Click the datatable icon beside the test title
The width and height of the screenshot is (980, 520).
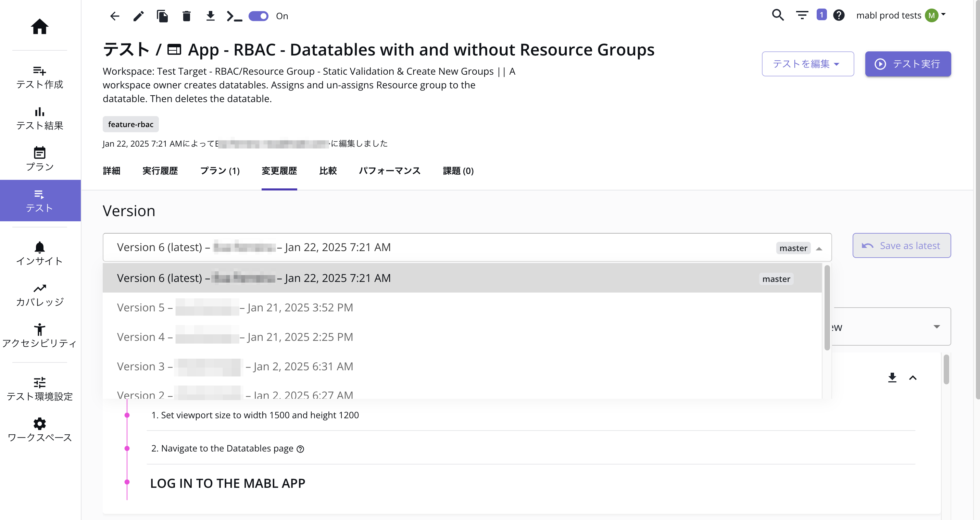174,49
